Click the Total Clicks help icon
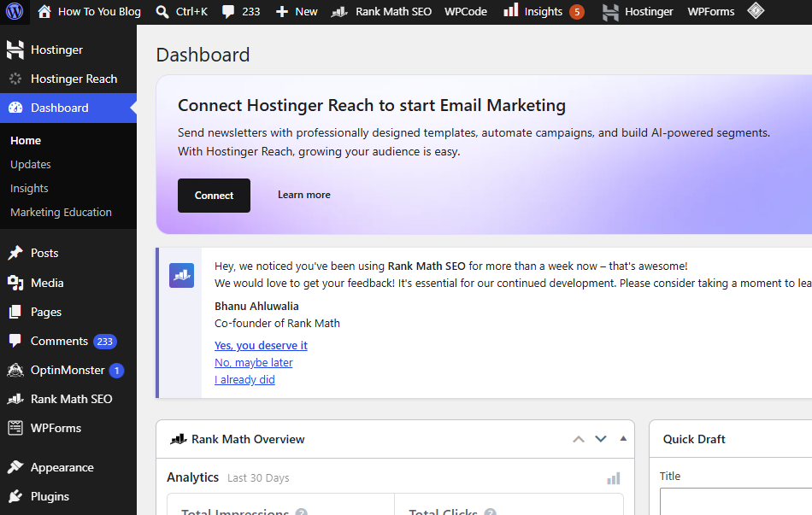Viewport: 812px width, 515px height. [x=490, y=512]
